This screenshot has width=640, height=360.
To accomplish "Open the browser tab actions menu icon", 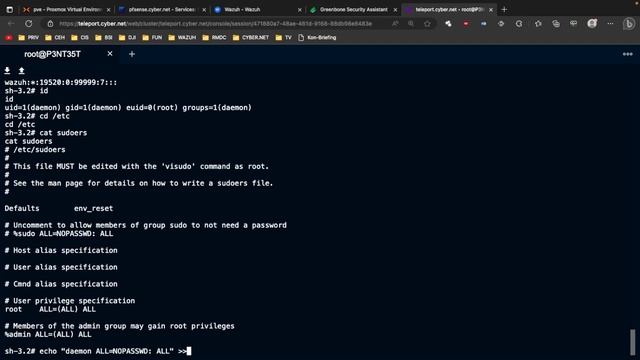I will [x=9, y=9].
